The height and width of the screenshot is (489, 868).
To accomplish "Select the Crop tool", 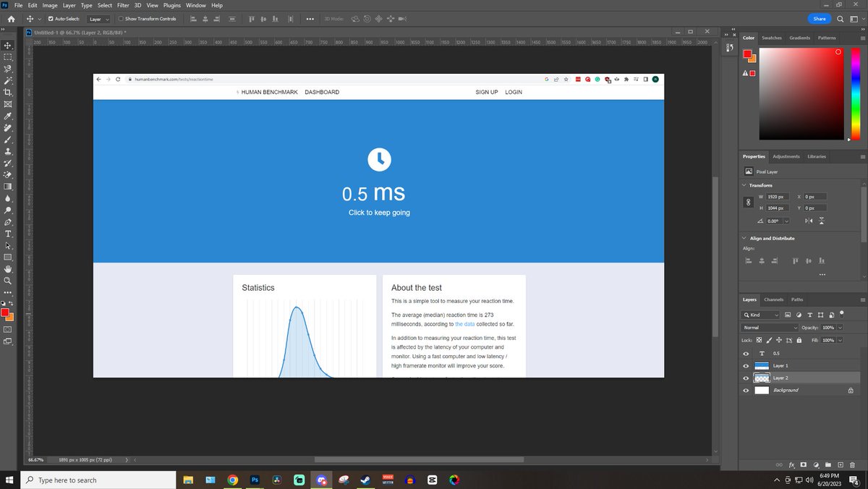I will (x=8, y=93).
